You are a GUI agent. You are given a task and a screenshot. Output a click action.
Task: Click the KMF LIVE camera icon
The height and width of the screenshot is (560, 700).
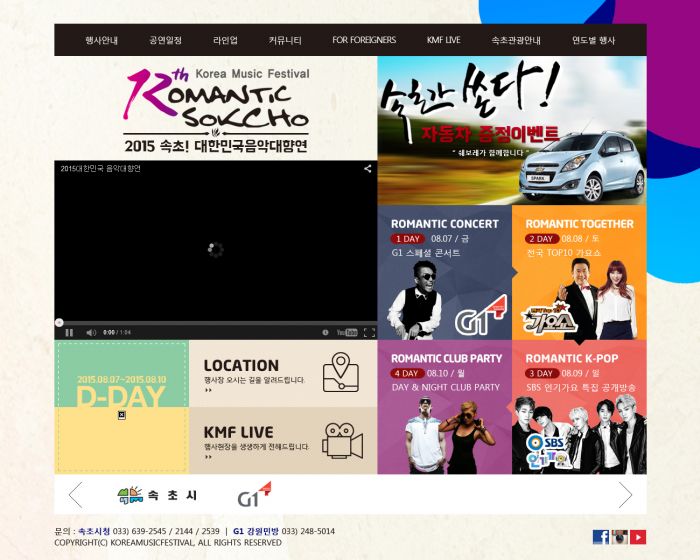click(x=341, y=440)
